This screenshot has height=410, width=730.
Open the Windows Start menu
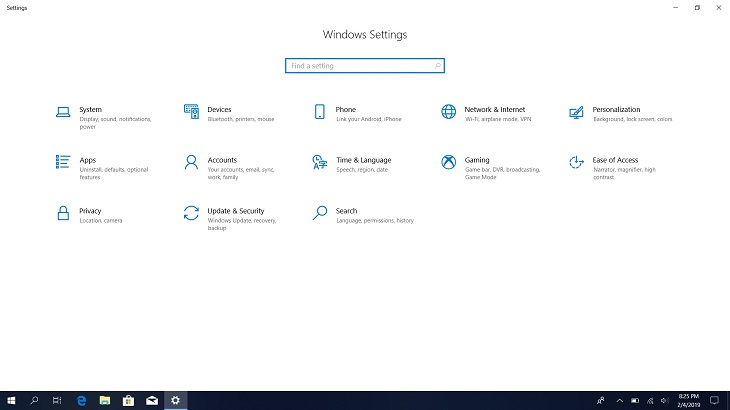11,400
